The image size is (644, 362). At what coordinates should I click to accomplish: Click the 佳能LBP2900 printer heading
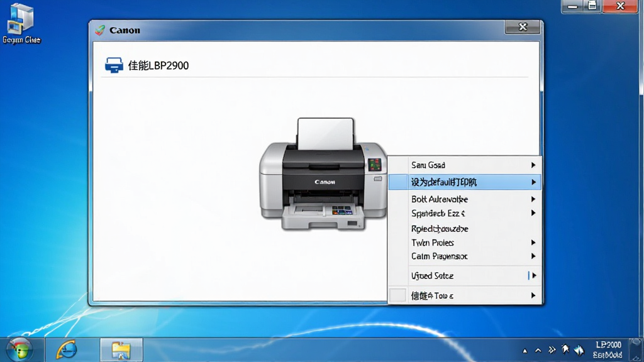[158, 65]
